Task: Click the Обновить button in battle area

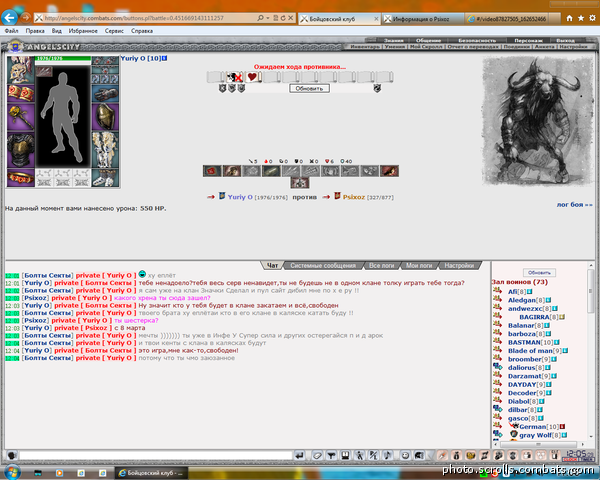Action: (309, 88)
